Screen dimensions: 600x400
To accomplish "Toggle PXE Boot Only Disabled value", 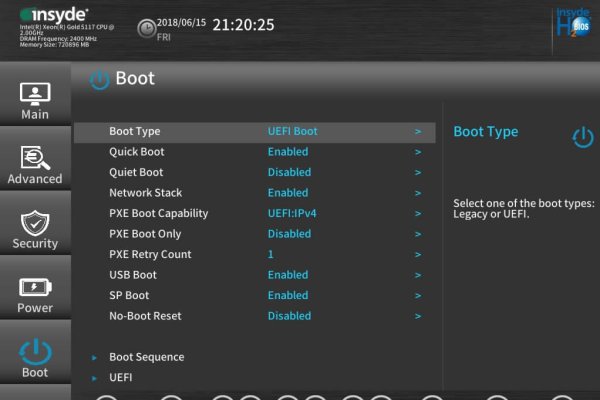I will pyautogui.click(x=289, y=234).
